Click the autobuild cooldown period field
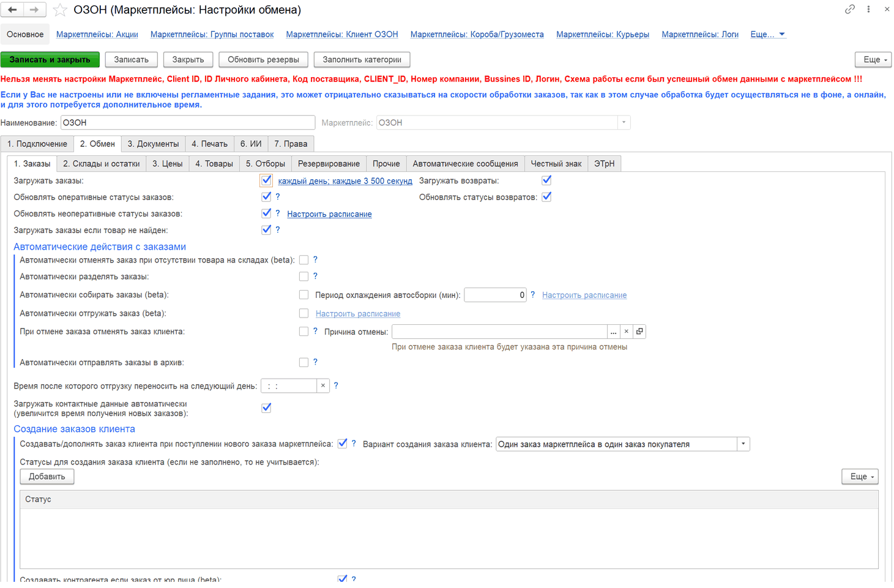The image size is (894, 588). 495,295
